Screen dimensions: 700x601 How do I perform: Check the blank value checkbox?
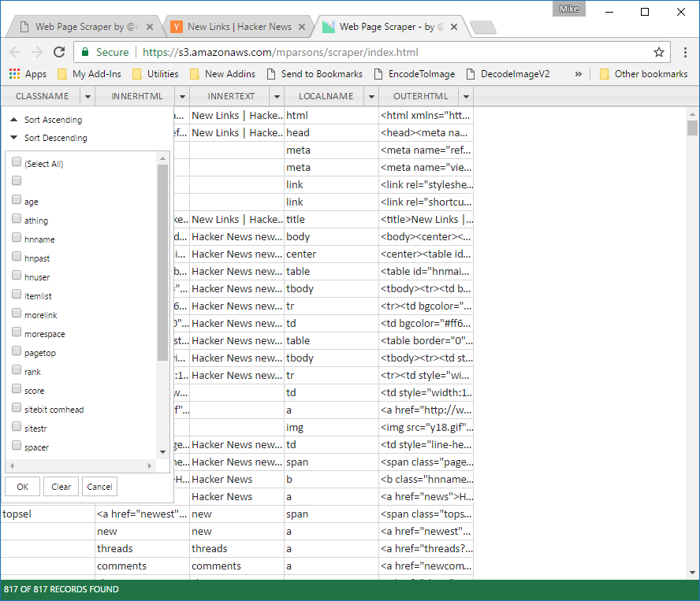pyautogui.click(x=17, y=180)
